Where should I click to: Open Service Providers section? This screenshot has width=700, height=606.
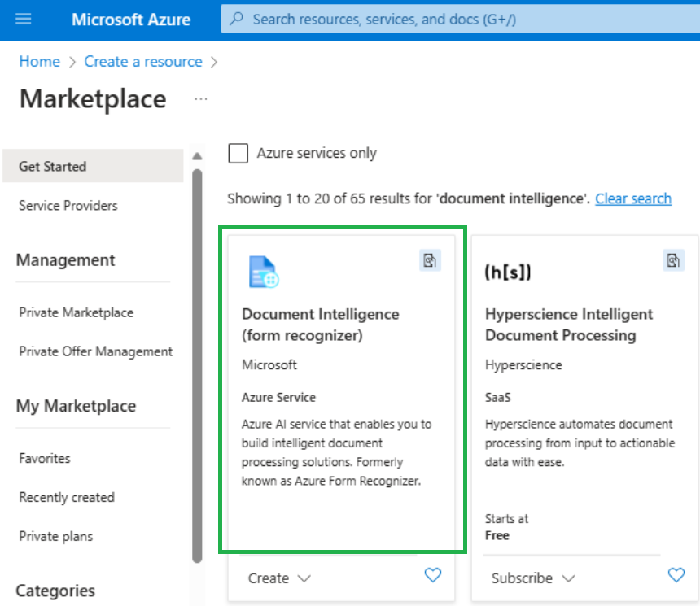(68, 206)
